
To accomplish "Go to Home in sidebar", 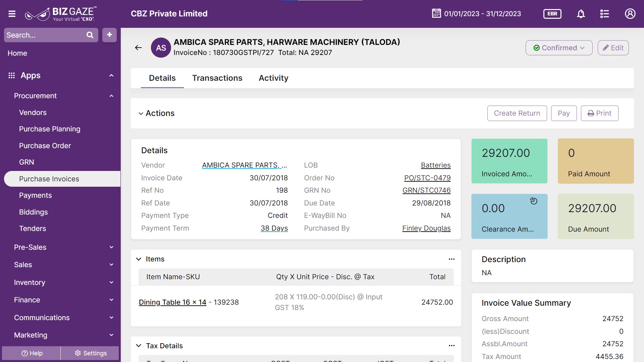I will (17, 53).
